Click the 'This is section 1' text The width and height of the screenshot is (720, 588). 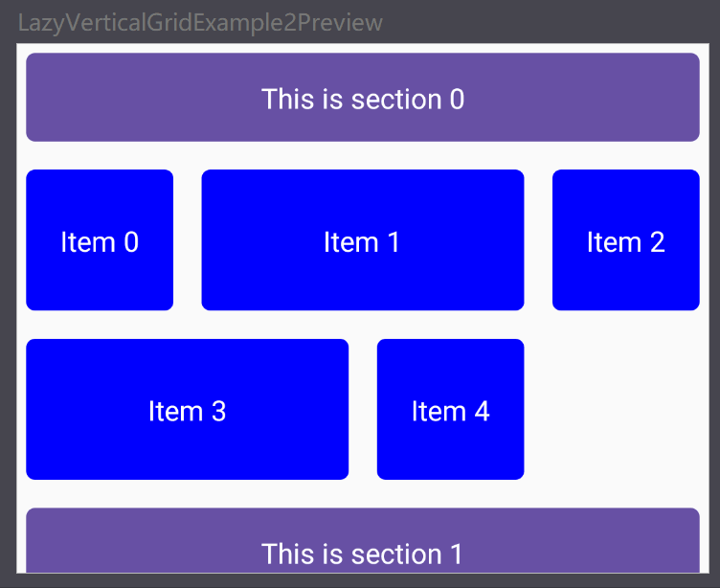pos(363,554)
